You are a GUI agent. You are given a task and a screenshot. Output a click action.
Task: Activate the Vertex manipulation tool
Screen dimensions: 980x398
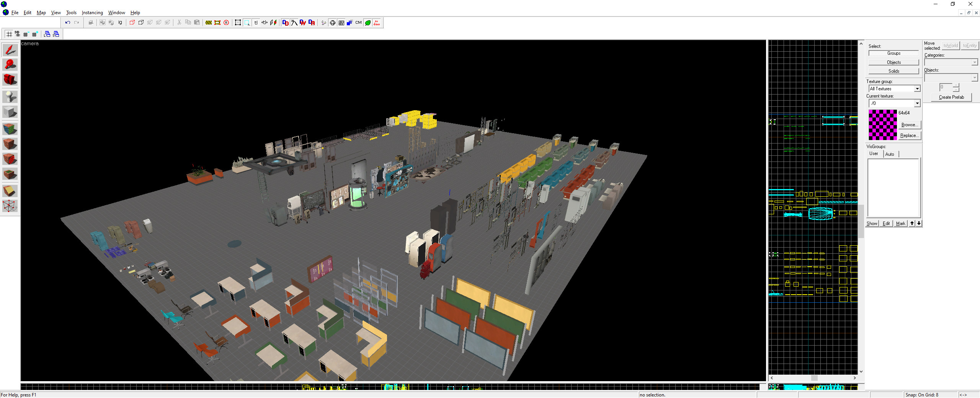(x=10, y=206)
